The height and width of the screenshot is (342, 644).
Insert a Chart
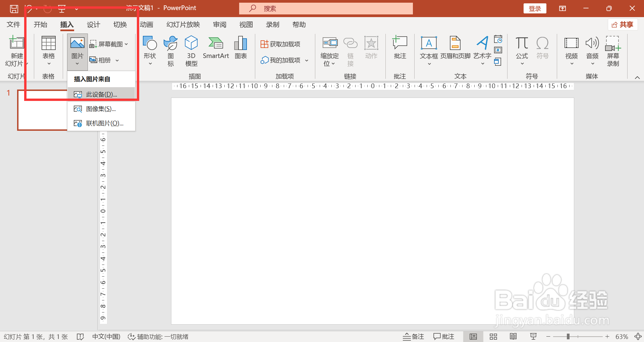(x=241, y=48)
